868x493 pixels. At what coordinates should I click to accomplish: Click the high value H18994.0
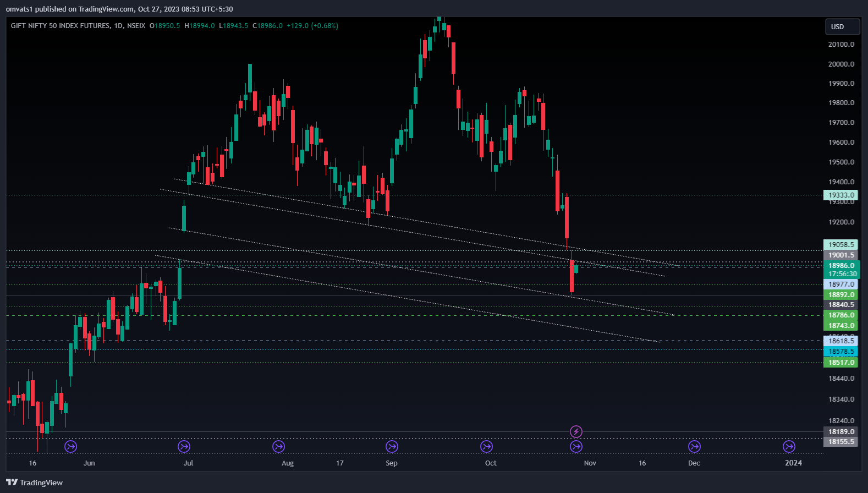click(x=200, y=26)
